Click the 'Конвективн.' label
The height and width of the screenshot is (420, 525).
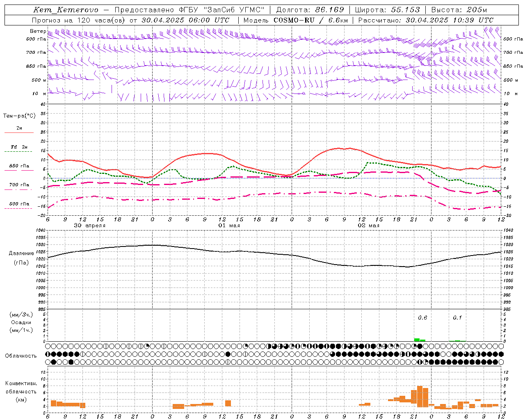click(x=21, y=383)
